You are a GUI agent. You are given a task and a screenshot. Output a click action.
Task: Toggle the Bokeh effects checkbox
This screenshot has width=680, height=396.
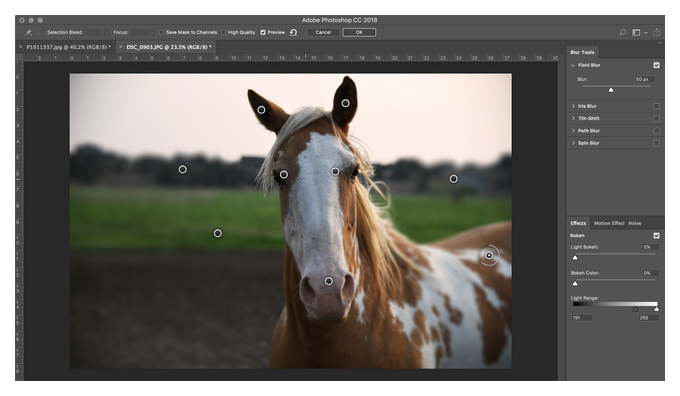pyautogui.click(x=657, y=236)
